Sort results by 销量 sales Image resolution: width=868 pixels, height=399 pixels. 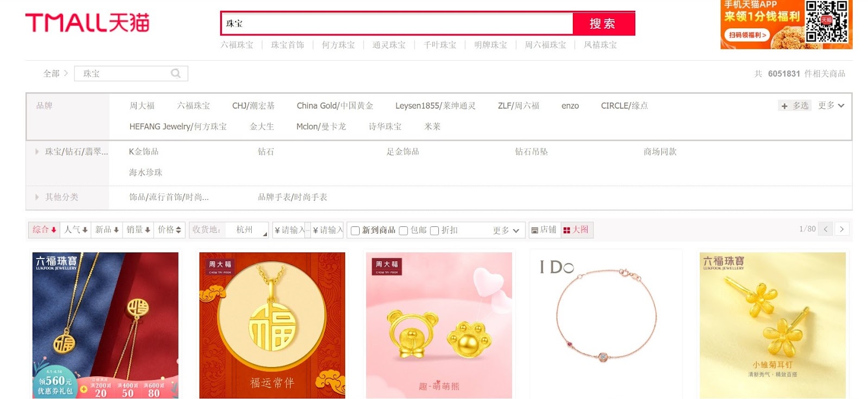[138, 230]
